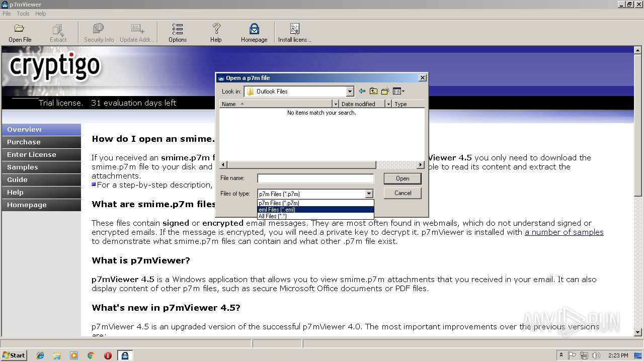
Task: Open the Help menu in menu bar
Action: (41, 14)
